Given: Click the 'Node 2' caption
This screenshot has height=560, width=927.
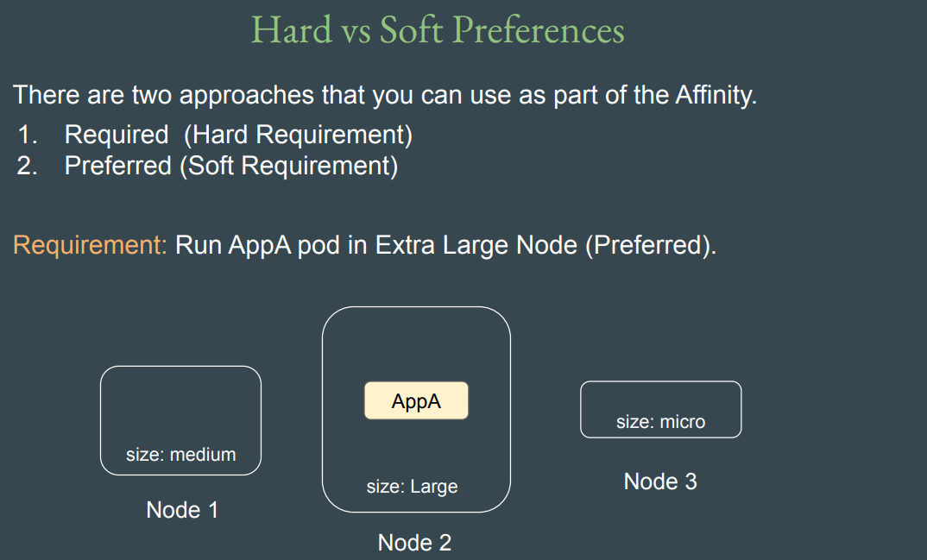Looking at the screenshot, I should 414,543.
